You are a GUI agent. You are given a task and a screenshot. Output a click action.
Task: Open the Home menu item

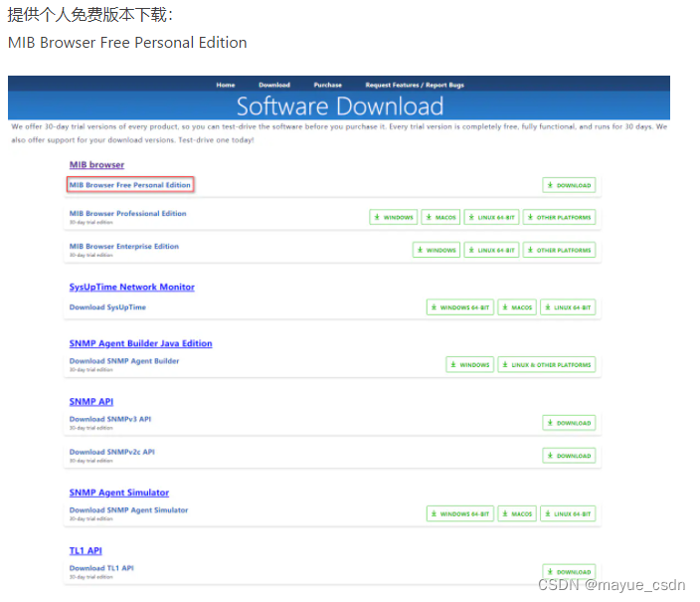click(226, 85)
